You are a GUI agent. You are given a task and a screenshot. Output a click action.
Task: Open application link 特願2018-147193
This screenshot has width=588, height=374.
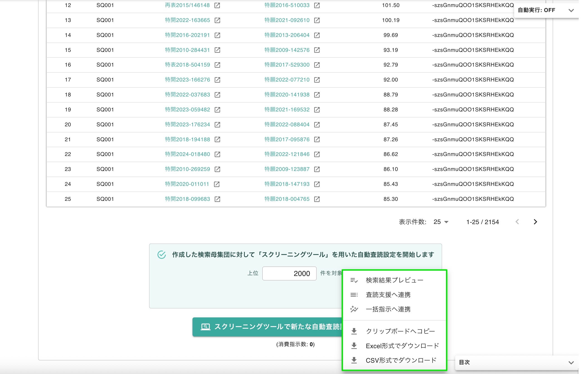[287, 184]
